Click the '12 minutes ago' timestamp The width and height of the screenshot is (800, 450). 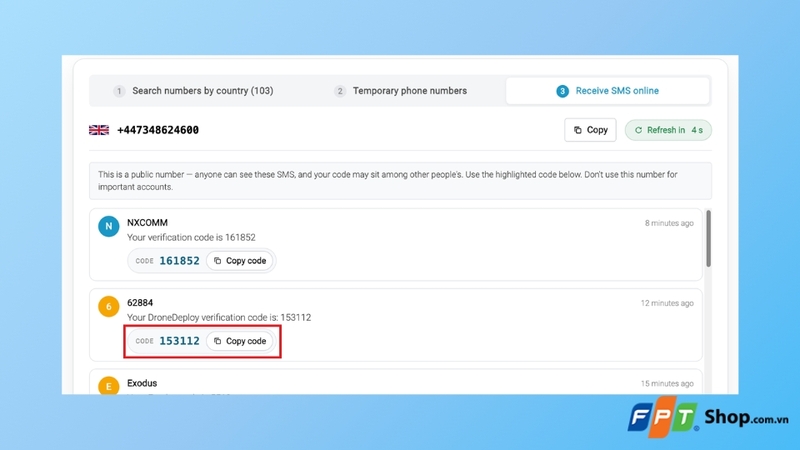(667, 303)
